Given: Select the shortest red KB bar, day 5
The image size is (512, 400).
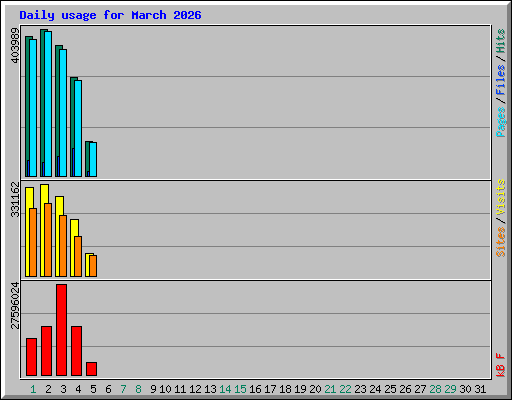Looking at the screenshot, I should (x=91, y=369).
